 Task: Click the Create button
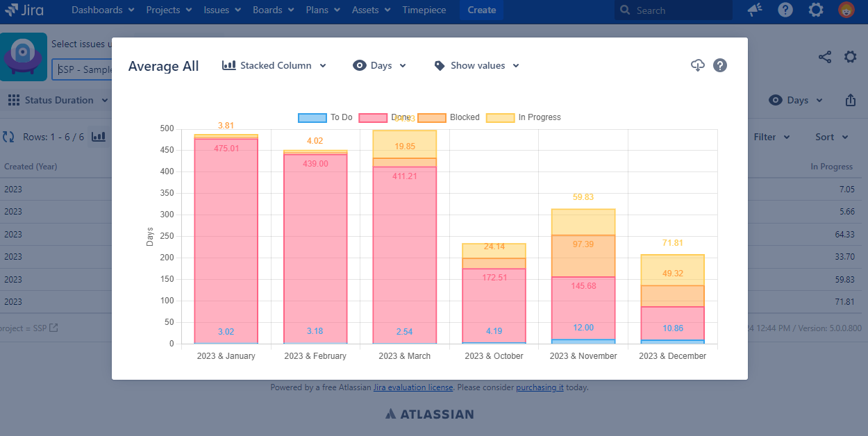click(x=481, y=10)
